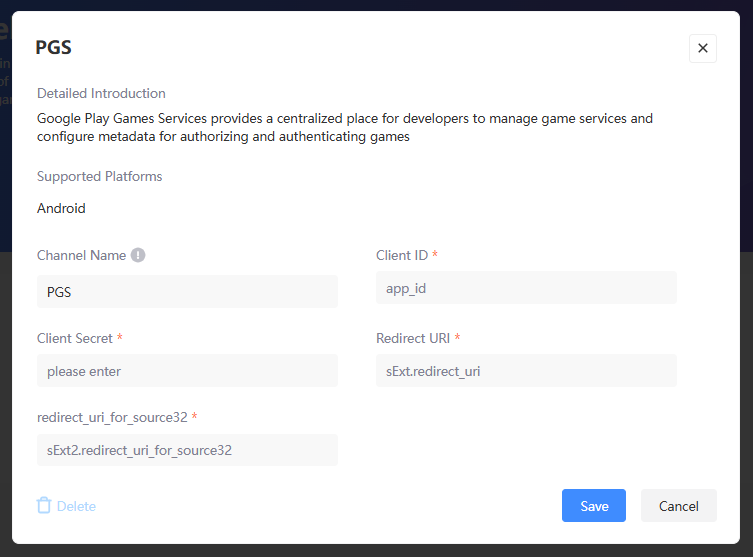This screenshot has height=557, width=753.
Task: Focus the sExt2.redirect_uri_for_source32 input field
Action: tap(187, 450)
